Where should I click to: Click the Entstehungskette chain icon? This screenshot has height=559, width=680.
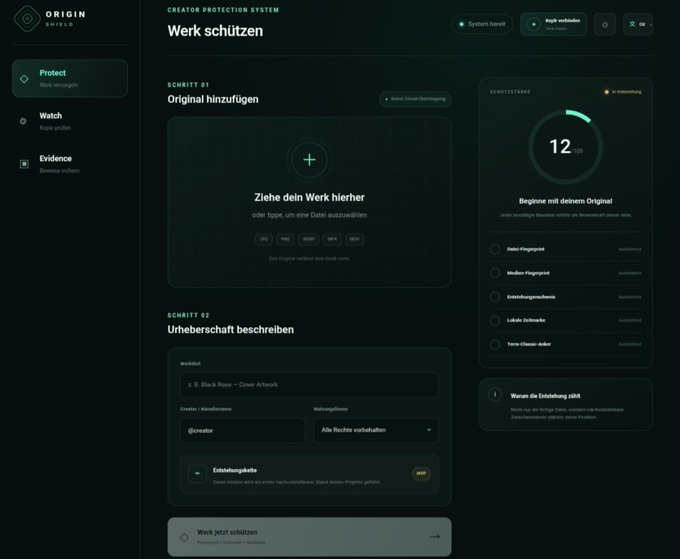(197, 474)
